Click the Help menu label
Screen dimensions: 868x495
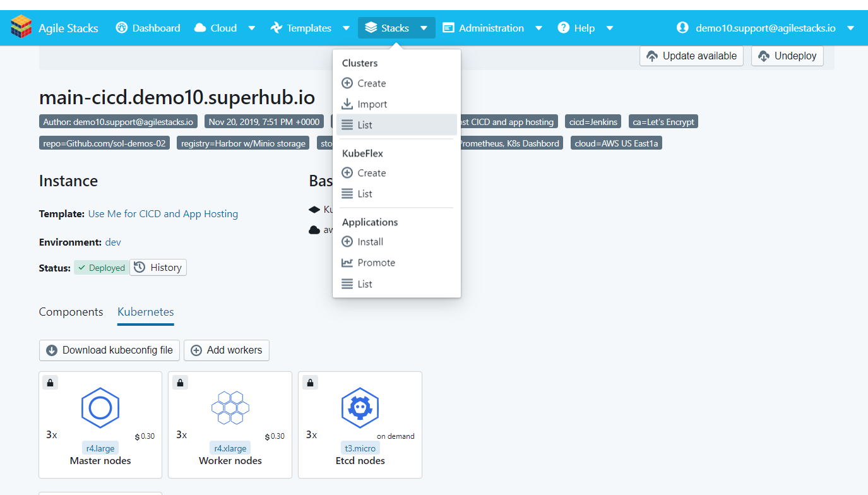pyautogui.click(x=585, y=28)
